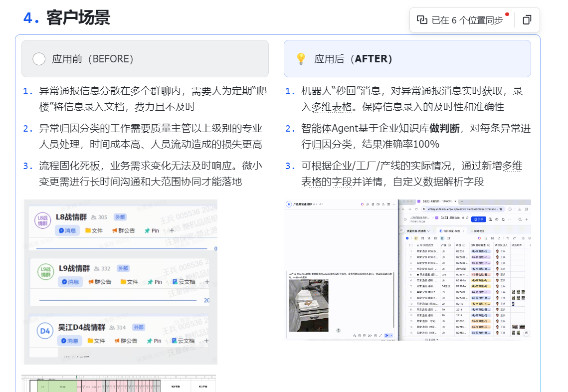568x392 pixels.
Task: Open the dropdown arrow next to send button
Action: [x=392, y=336]
